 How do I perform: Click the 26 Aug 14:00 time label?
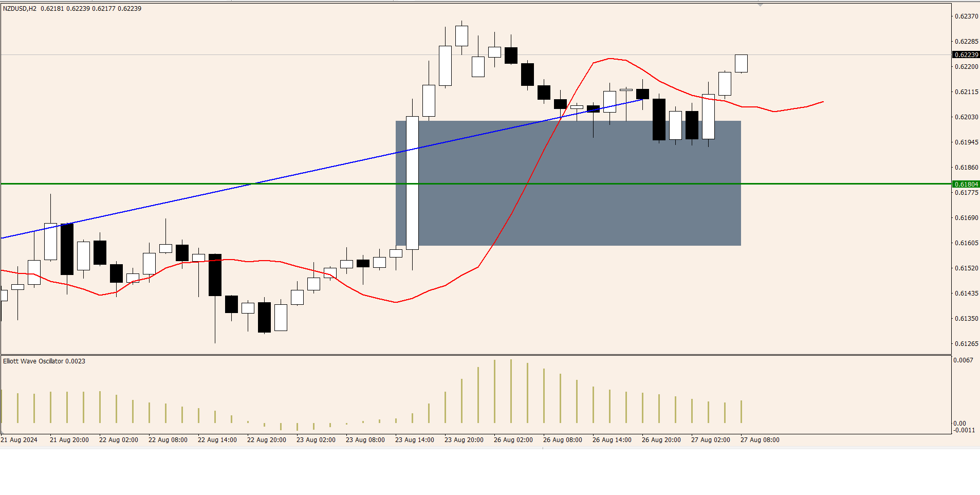click(612, 440)
